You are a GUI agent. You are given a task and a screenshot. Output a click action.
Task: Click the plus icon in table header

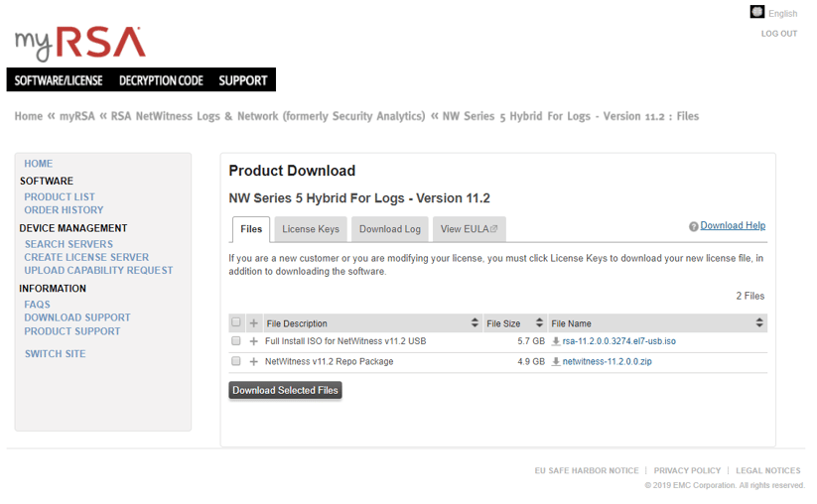click(254, 323)
